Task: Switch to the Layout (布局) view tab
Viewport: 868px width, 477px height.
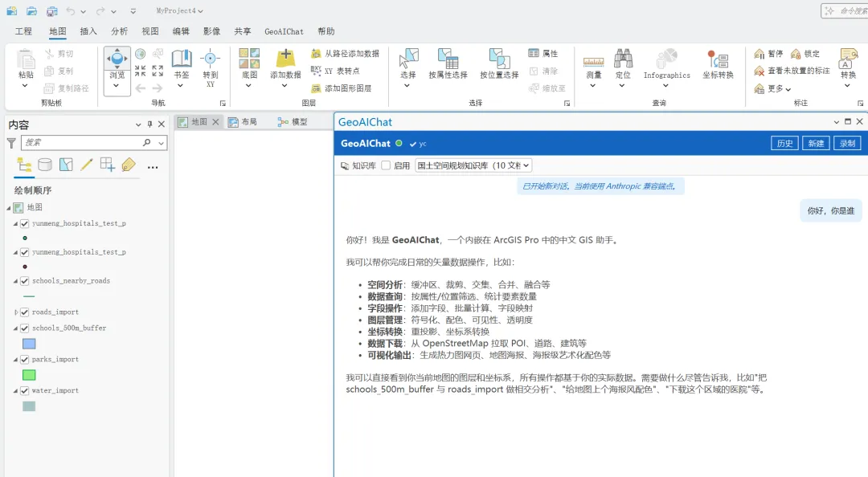Action: [x=243, y=122]
